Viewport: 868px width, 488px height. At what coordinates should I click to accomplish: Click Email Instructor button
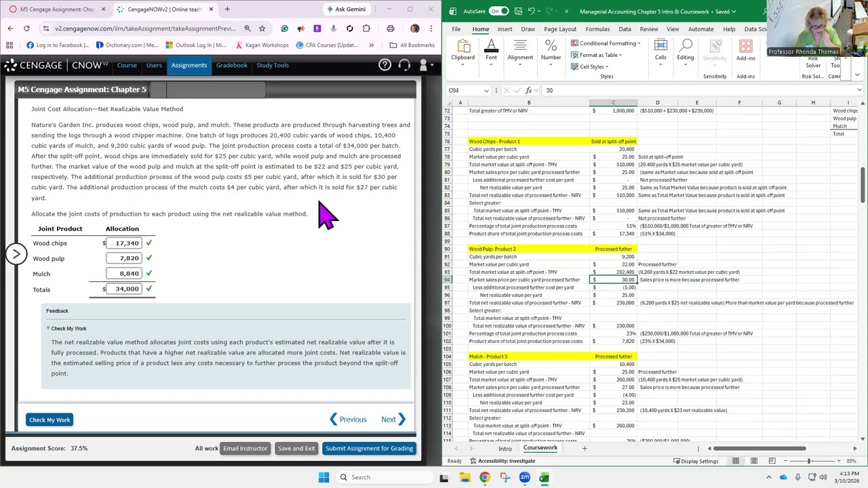click(x=245, y=448)
